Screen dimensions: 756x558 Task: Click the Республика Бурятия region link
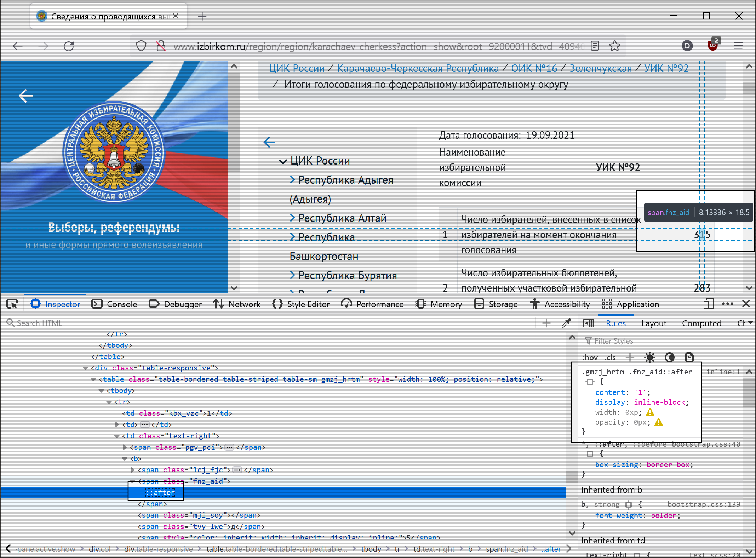347,275
